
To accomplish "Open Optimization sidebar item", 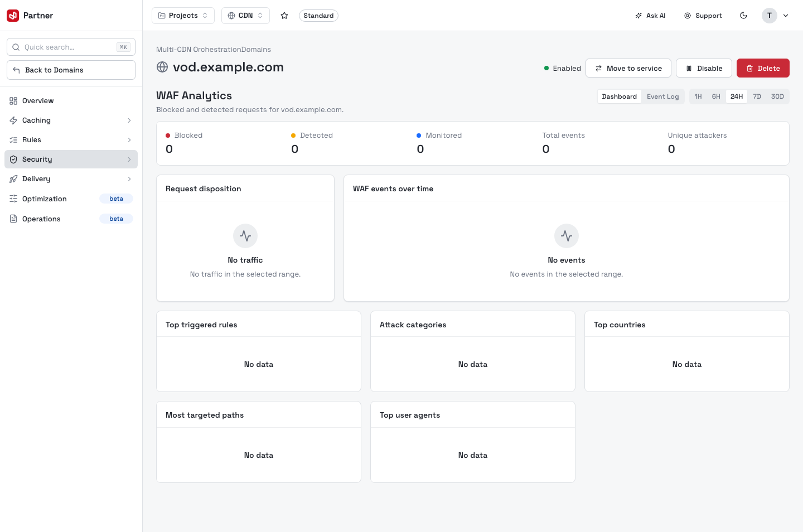I will [x=71, y=199].
